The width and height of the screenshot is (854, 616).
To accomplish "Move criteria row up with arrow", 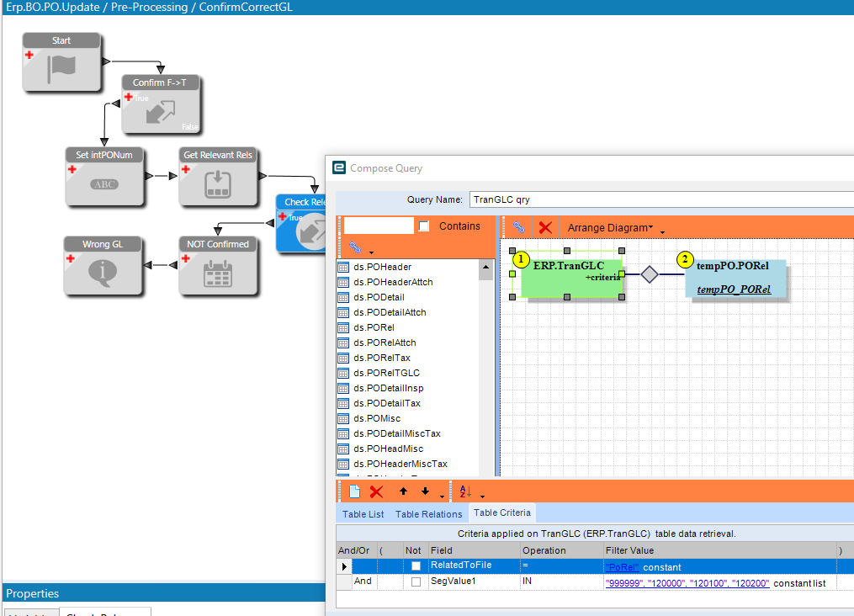I will pos(403,491).
